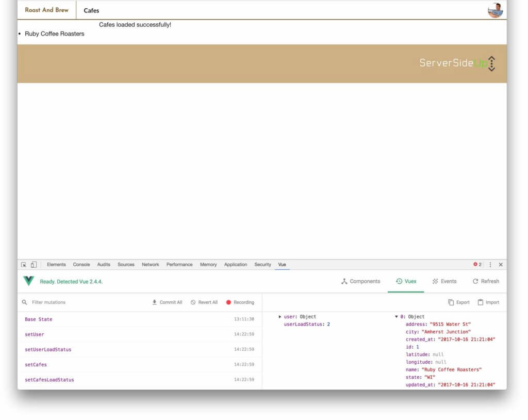Viewport: 528px width, 420px height.
Task: Click the ServerSideUp arrows logo icon
Action: point(491,63)
